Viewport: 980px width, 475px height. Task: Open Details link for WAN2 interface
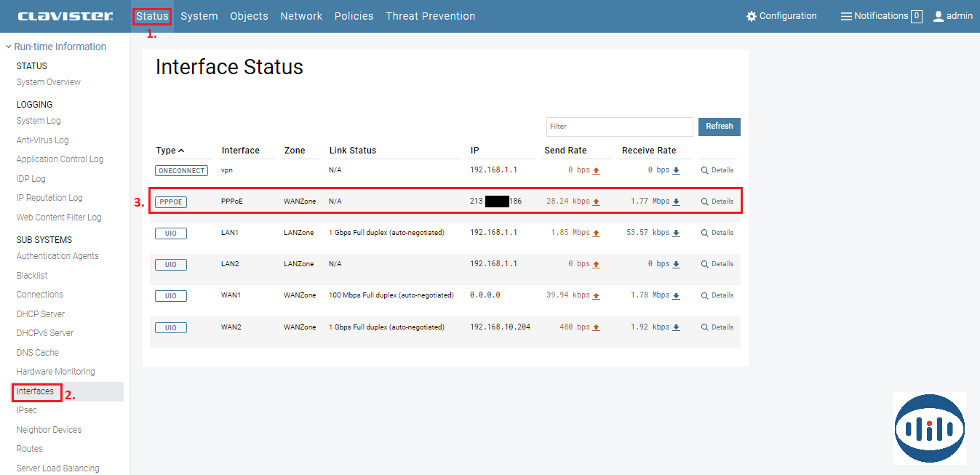pos(722,327)
